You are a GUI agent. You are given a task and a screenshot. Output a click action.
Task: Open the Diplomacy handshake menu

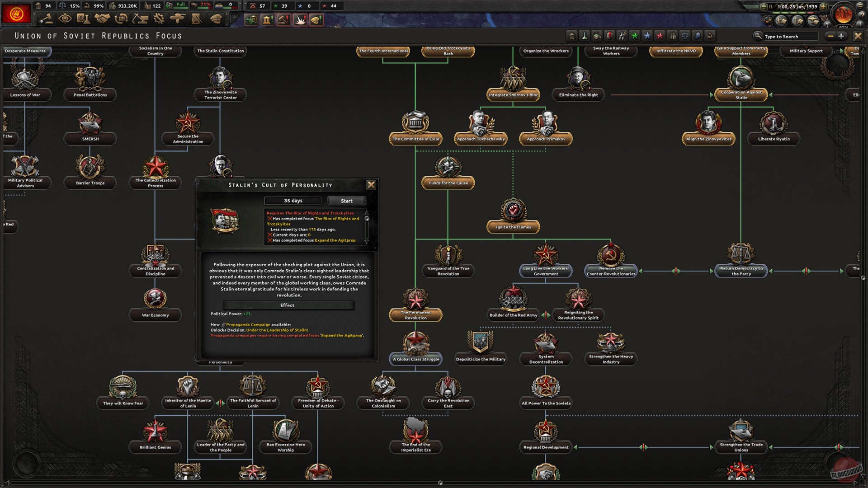[x=103, y=19]
